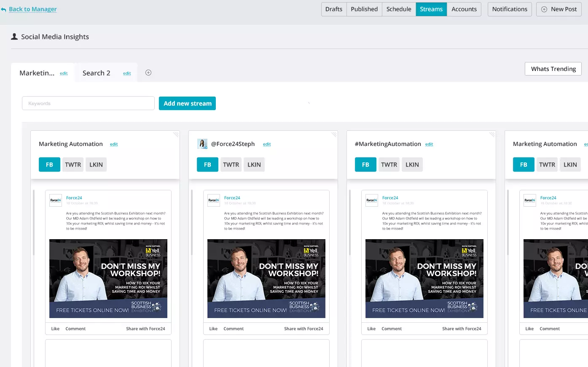
Task: Toggle LKIN in the @Force24Steph stream
Action: click(254, 165)
